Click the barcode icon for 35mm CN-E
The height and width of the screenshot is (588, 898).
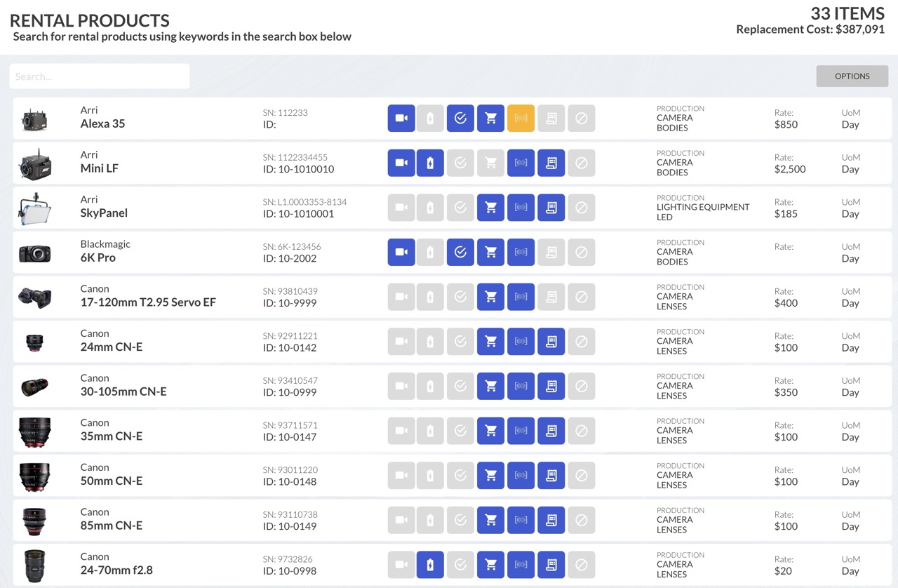(521, 431)
